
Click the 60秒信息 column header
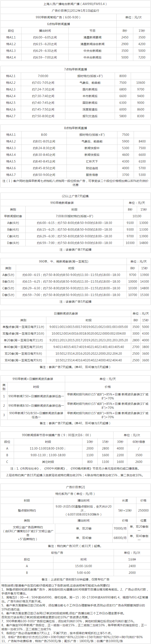coord(139,442)
